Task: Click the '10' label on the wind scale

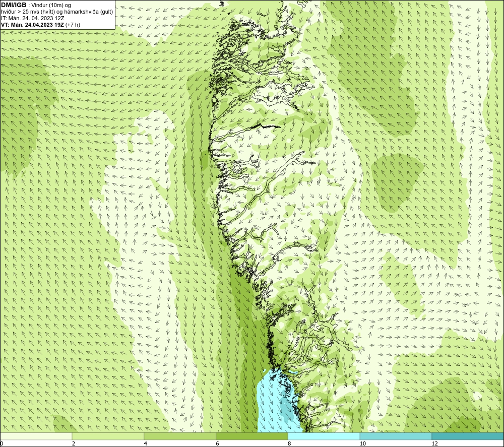Action: pyautogui.click(x=362, y=443)
